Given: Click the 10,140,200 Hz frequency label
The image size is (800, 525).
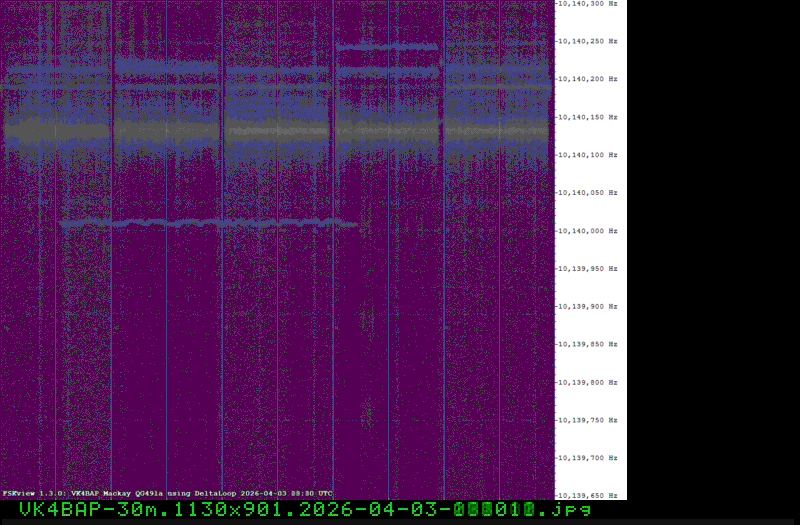Looking at the screenshot, I should pyautogui.click(x=588, y=79).
